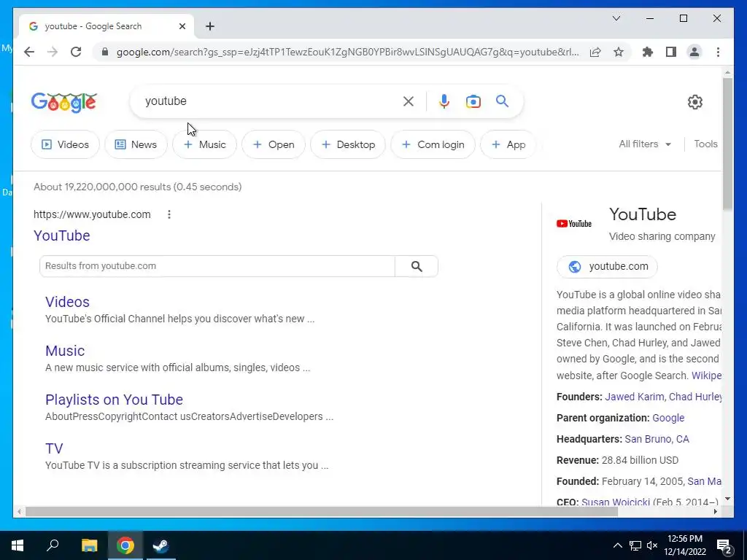Open the tab search chevron in title bar
Screen dimensions: 747x560
(x=616, y=18)
